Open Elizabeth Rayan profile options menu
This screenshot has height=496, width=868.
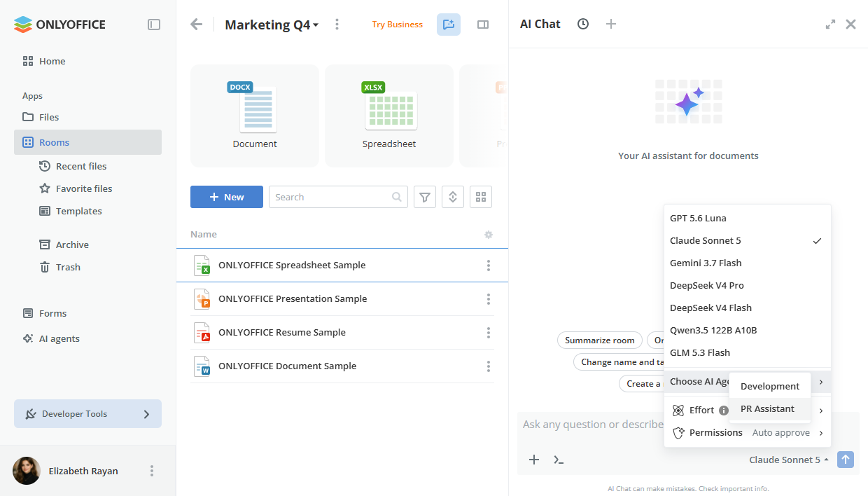[x=152, y=471]
